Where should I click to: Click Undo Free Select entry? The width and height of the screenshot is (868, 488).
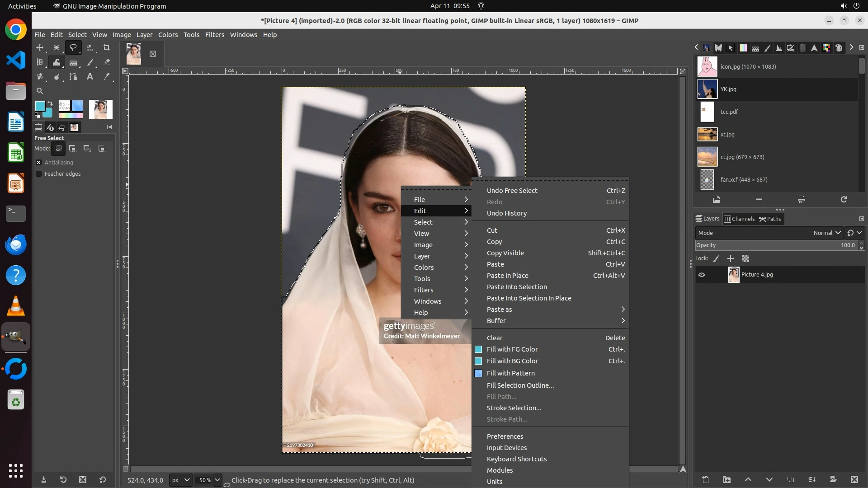(512, 191)
